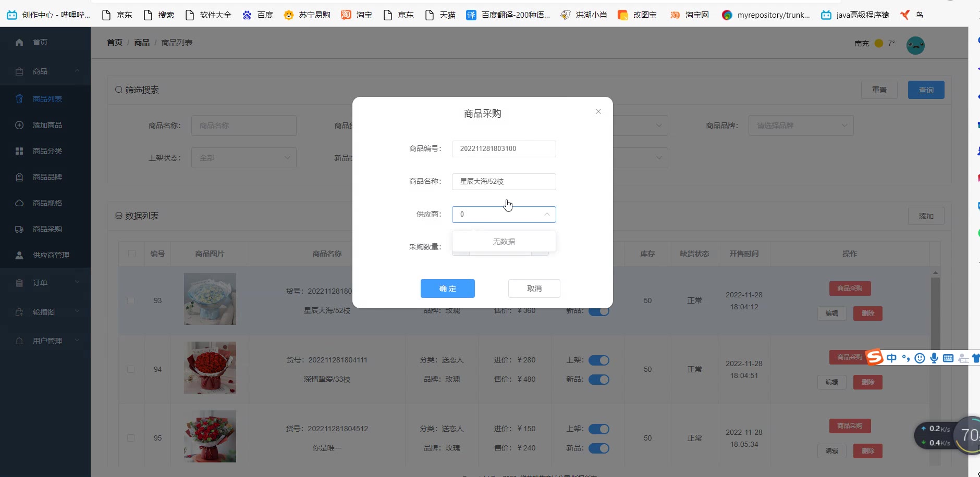This screenshot has width=980, height=477.
Task: Select the 商品规格 sidebar menu item
Action: pos(45,203)
